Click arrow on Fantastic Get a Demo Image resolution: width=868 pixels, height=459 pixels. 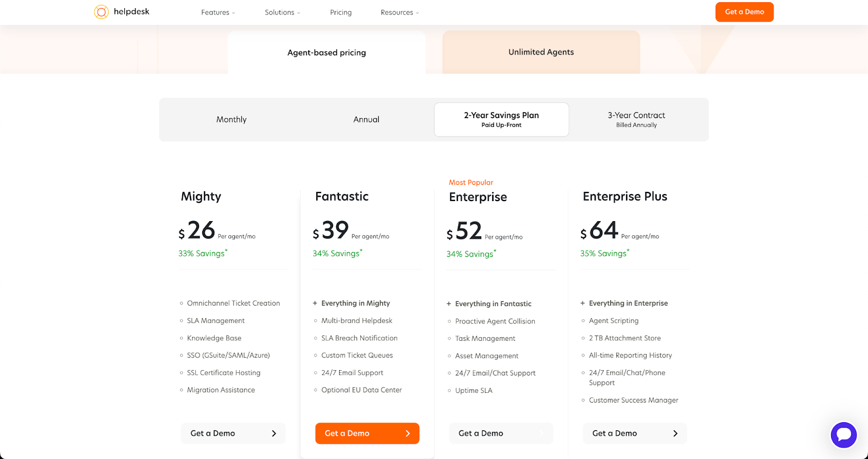coord(408,434)
